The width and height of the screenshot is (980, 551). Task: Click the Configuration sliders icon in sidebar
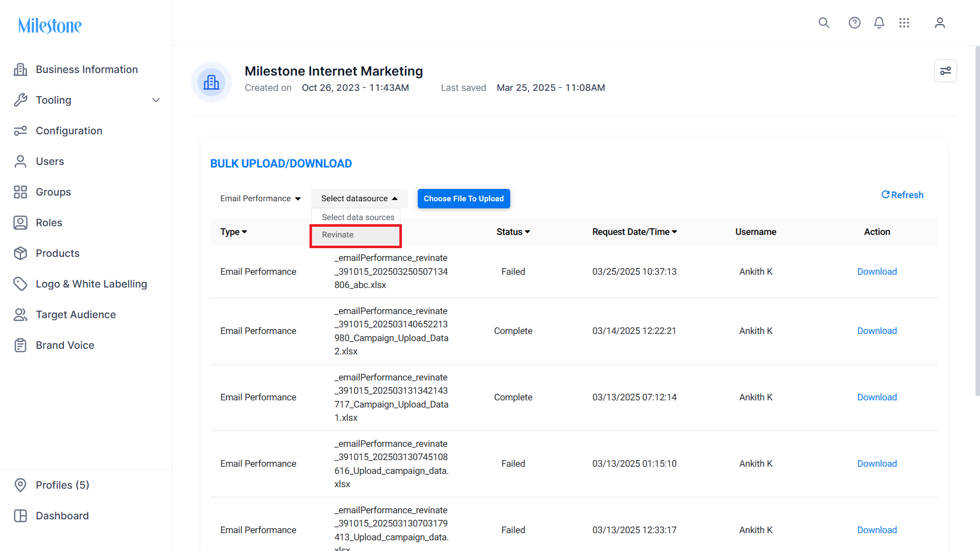click(x=20, y=131)
